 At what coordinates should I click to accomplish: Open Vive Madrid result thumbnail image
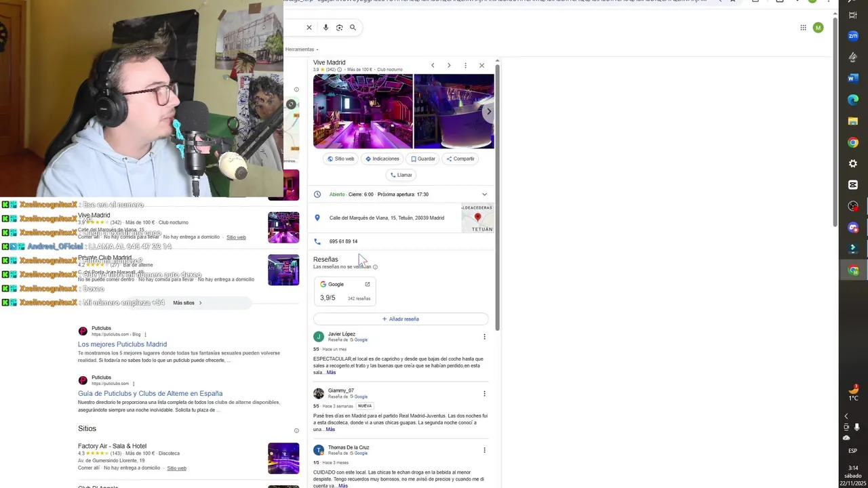pos(283,228)
